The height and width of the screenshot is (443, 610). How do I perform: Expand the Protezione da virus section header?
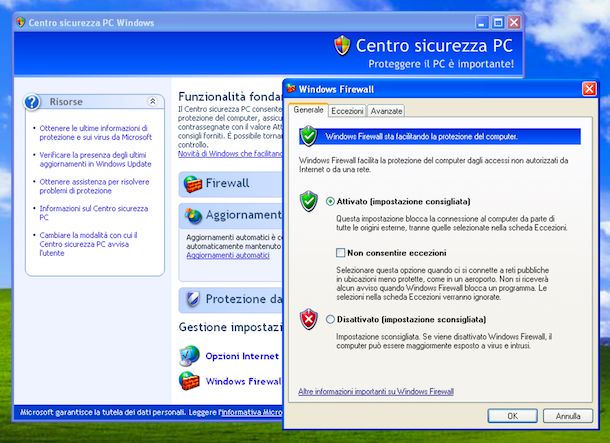pyautogui.click(x=231, y=299)
